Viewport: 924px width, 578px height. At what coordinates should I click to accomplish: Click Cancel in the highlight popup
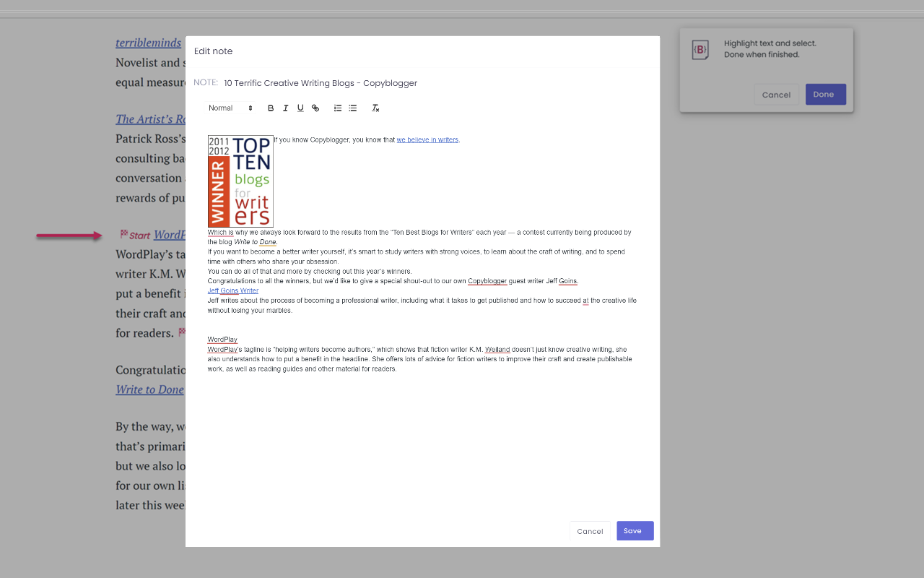(777, 95)
